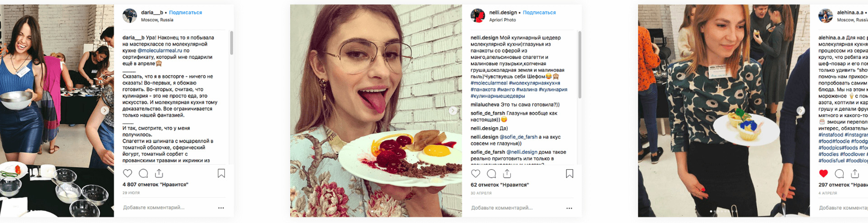Advance to next photo in nelli.design carousel
The image size is (868, 223).
(453, 111)
